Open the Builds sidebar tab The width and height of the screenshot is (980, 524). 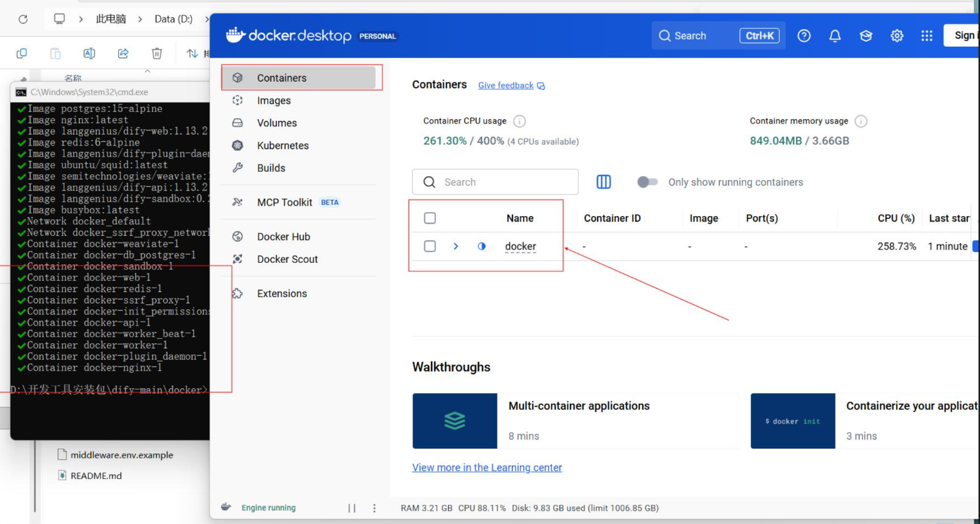coord(300,168)
